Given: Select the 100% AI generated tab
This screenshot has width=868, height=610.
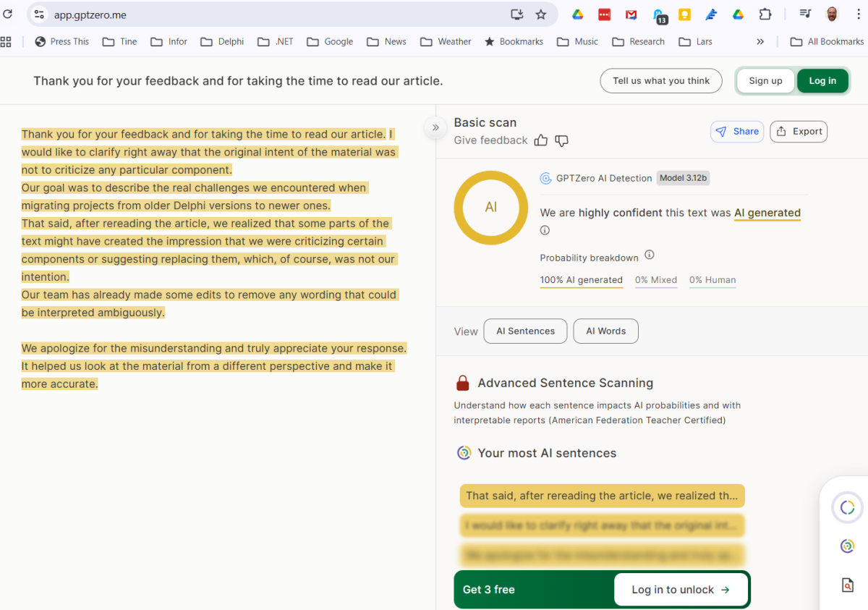Looking at the screenshot, I should click(x=581, y=280).
